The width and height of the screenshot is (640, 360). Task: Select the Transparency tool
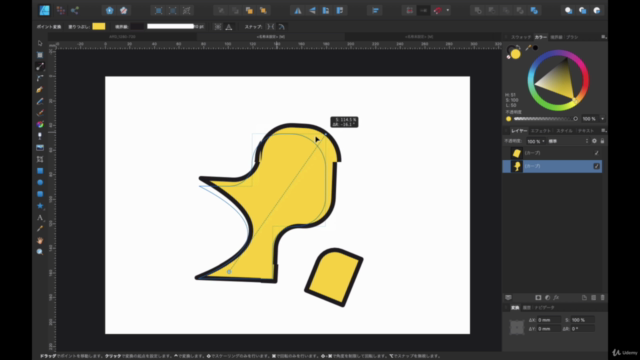click(x=40, y=136)
